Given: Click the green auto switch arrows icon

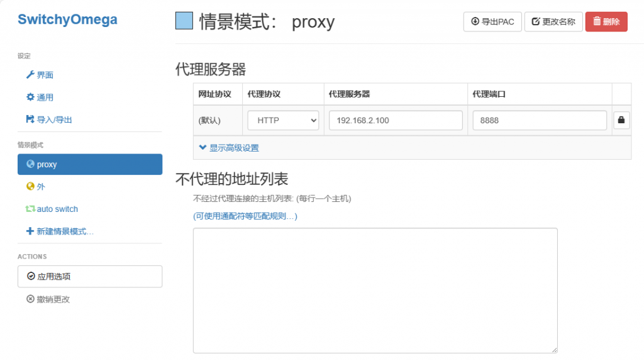Looking at the screenshot, I should point(30,209).
